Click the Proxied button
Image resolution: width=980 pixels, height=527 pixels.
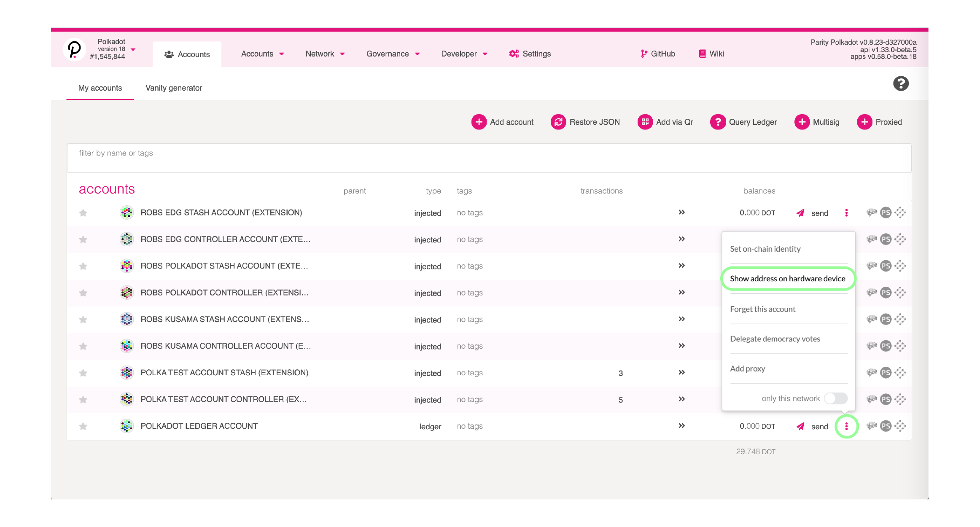(x=879, y=122)
